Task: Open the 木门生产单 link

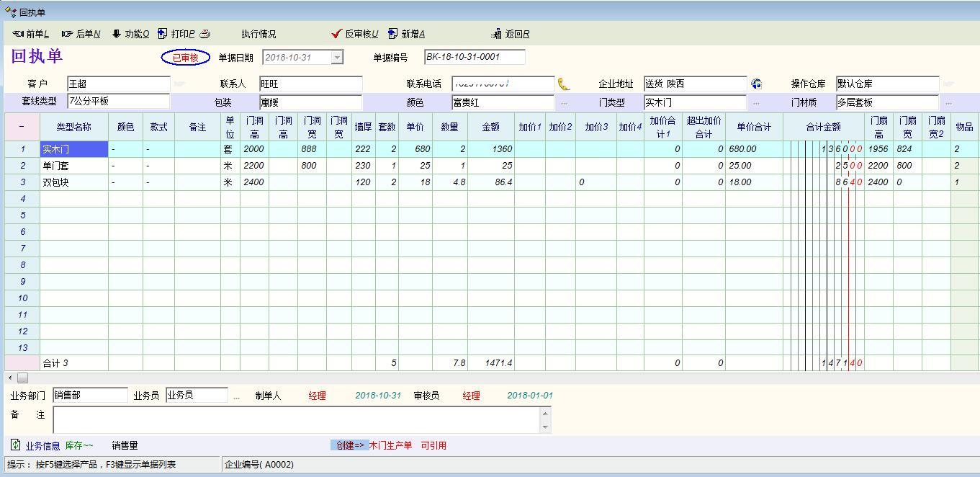Action: coord(390,446)
